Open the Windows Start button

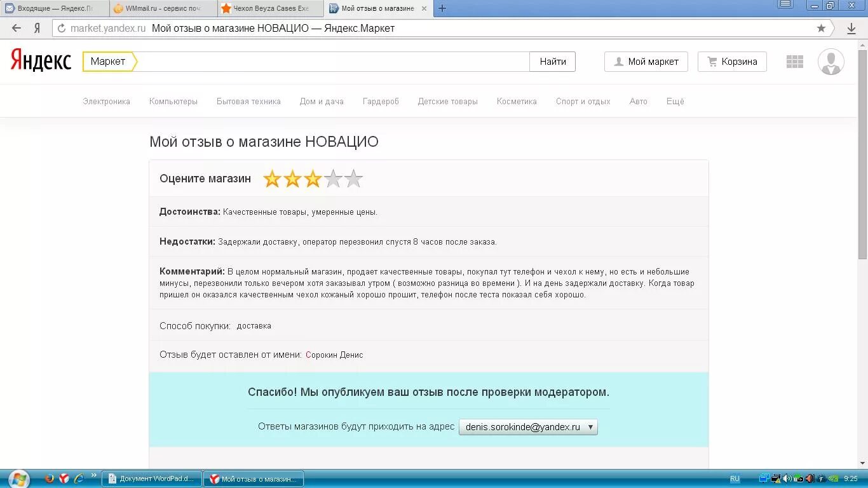(18, 478)
